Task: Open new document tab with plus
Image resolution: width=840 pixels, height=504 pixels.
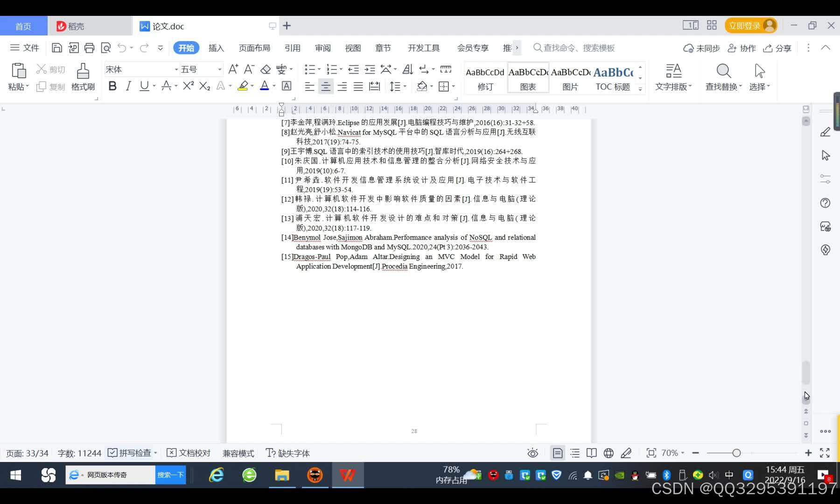Action: point(287,26)
